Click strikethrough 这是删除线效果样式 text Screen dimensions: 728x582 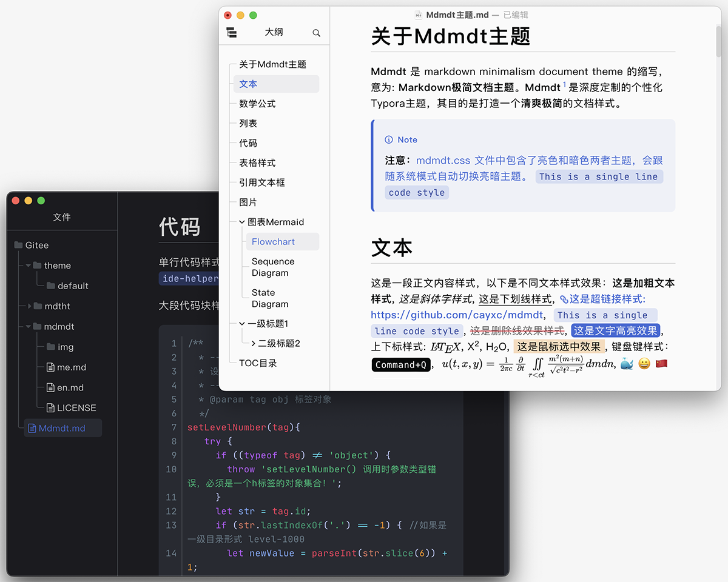click(517, 331)
